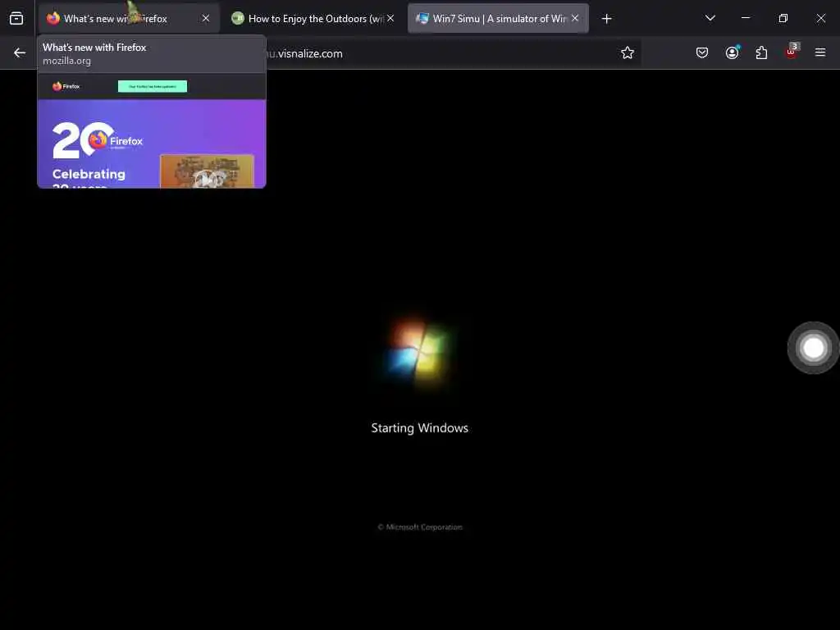Image resolution: width=840 pixels, height=630 pixels.
Task: Go back with the back arrow
Action: (20, 52)
